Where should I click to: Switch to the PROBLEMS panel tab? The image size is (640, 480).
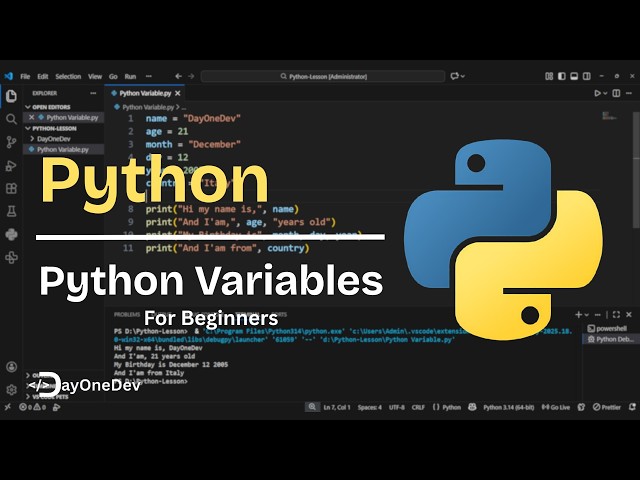click(x=127, y=314)
